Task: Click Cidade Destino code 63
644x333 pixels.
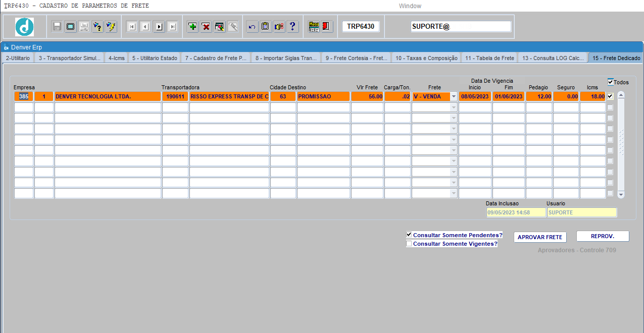Action: click(283, 96)
